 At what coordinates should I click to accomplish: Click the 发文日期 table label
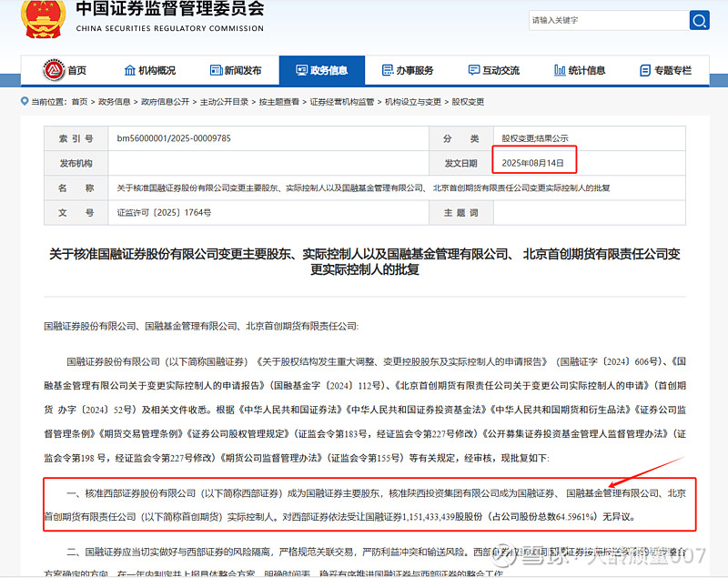pyautogui.click(x=461, y=163)
